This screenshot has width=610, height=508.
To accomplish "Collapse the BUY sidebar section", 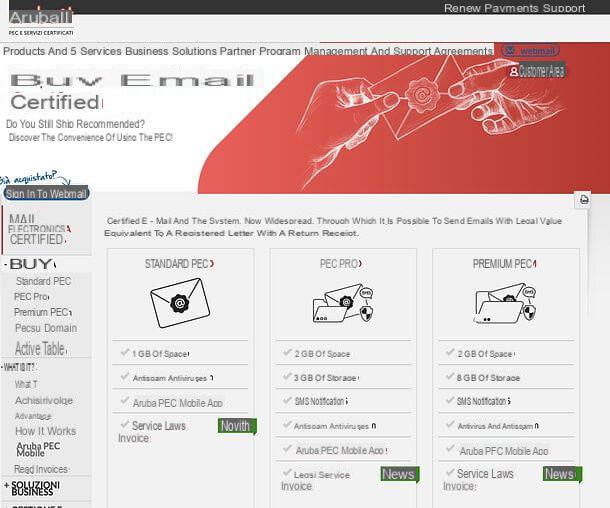I will [x=30, y=264].
